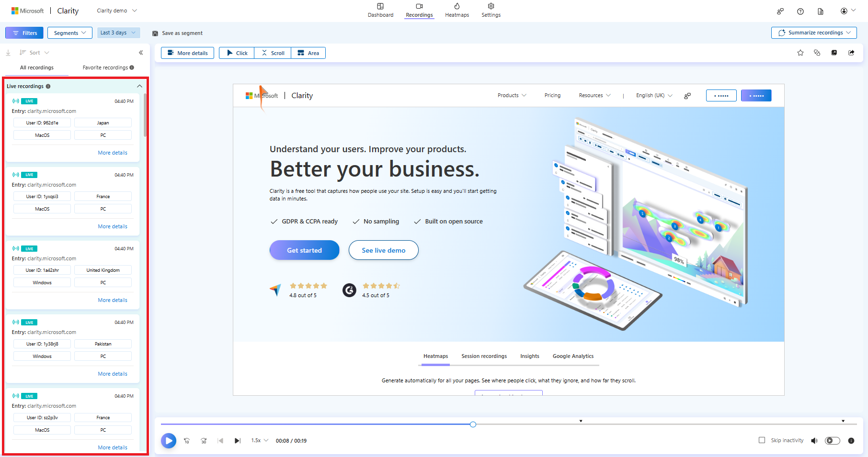This screenshot has width=868, height=457.
Task: Open the account profile menu
Action: click(847, 11)
